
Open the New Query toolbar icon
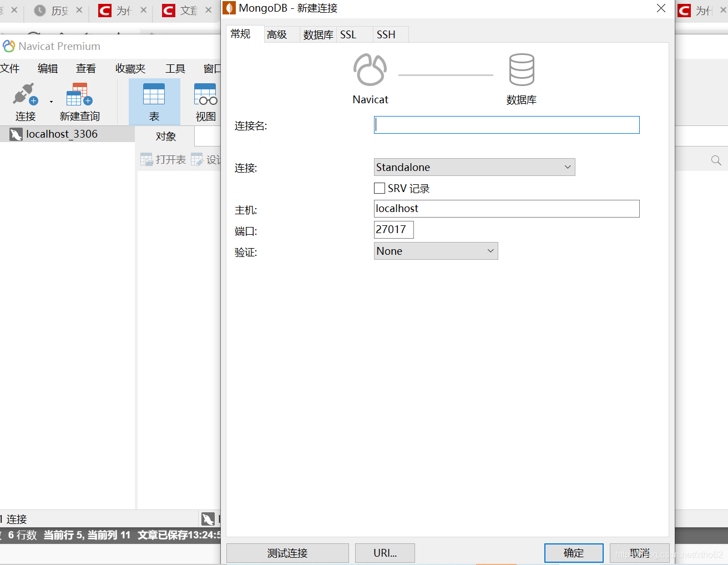pos(79,94)
